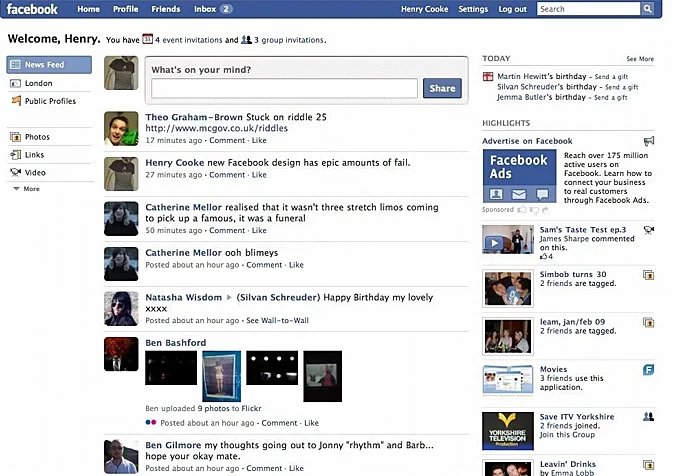Open the Profile menu item
The image size is (680, 476).
(x=125, y=9)
